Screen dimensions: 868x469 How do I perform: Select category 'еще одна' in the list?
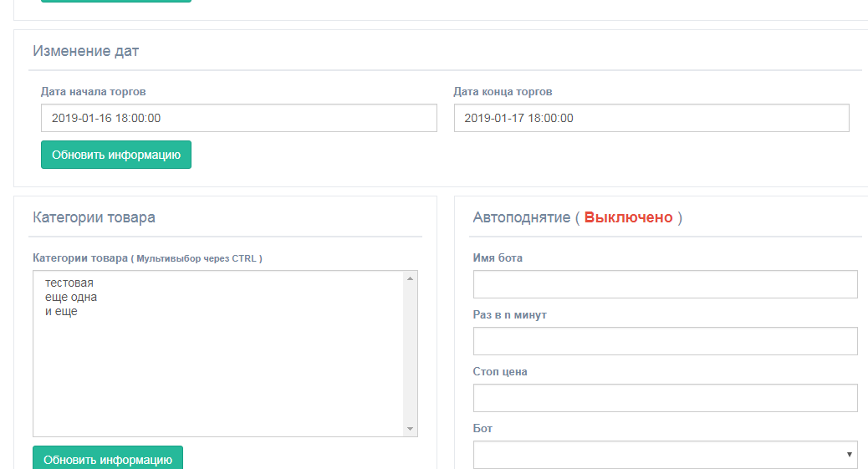pos(71,297)
